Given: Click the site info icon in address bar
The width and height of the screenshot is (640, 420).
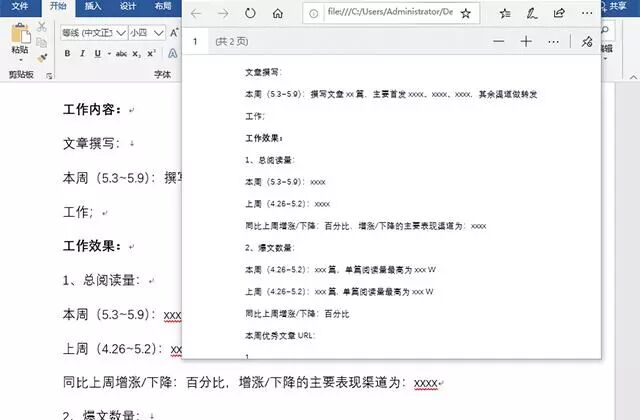Looking at the screenshot, I should pyautogui.click(x=313, y=13).
